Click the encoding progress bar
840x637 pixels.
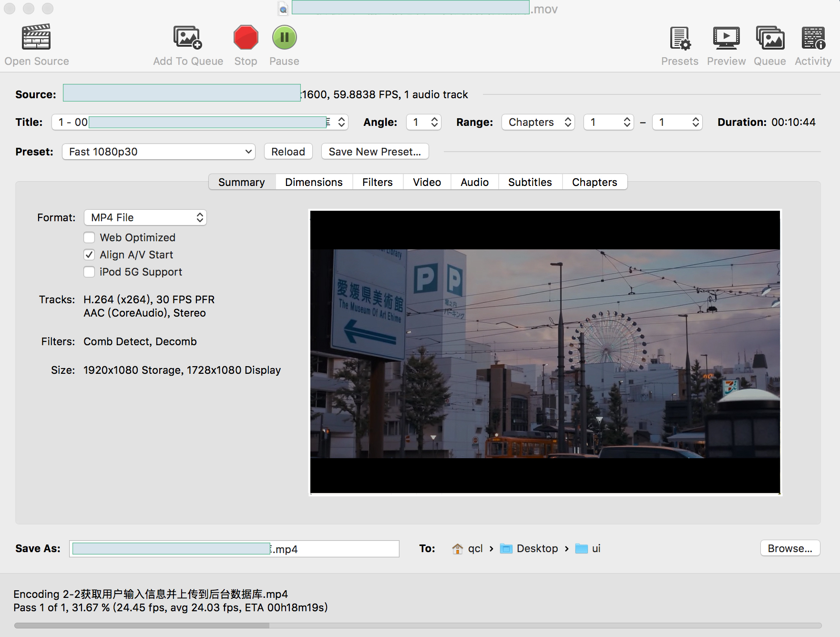pos(418,625)
